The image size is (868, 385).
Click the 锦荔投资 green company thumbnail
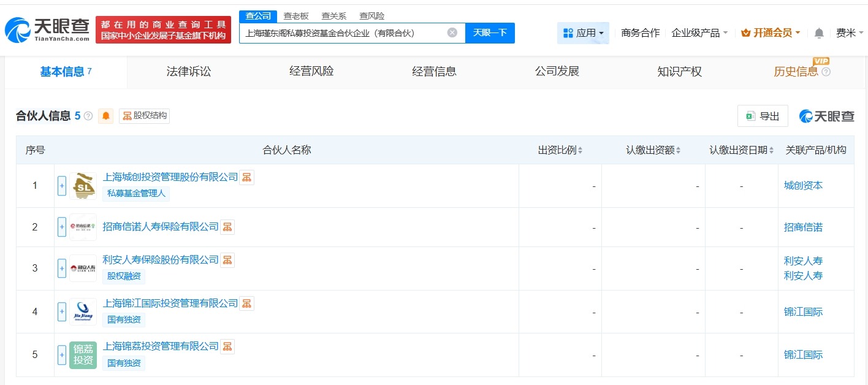click(83, 355)
